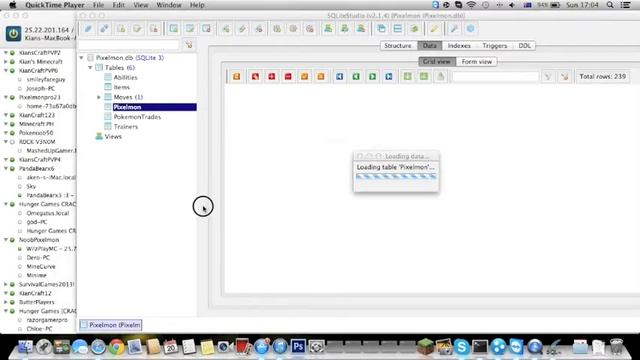Select smileyfaceguy peer in Hamachi list
This screenshot has height=360, width=640.
point(46,80)
